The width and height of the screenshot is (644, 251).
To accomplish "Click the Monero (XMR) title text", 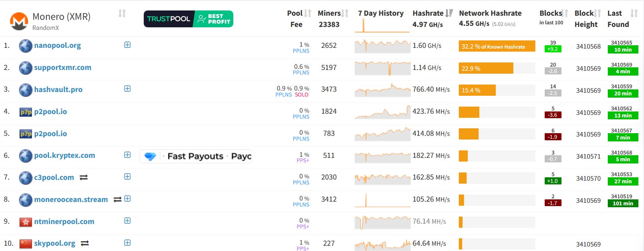I will pos(62,17).
